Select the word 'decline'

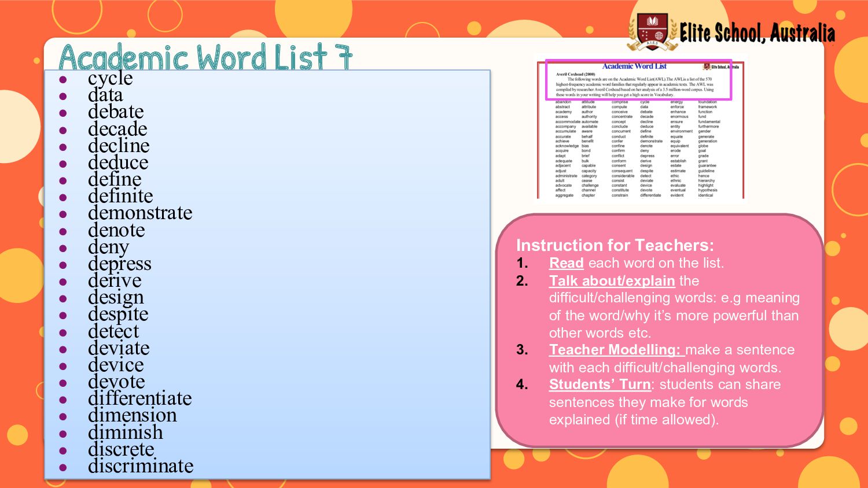pyautogui.click(x=119, y=146)
